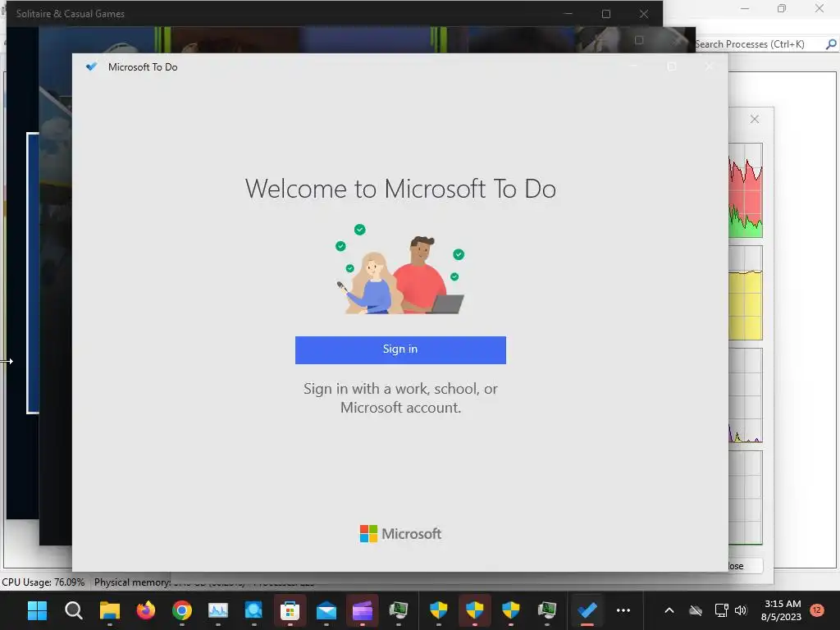Open Windows Search from the taskbar
The width and height of the screenshot is (840, 630).
coord(73,610)
